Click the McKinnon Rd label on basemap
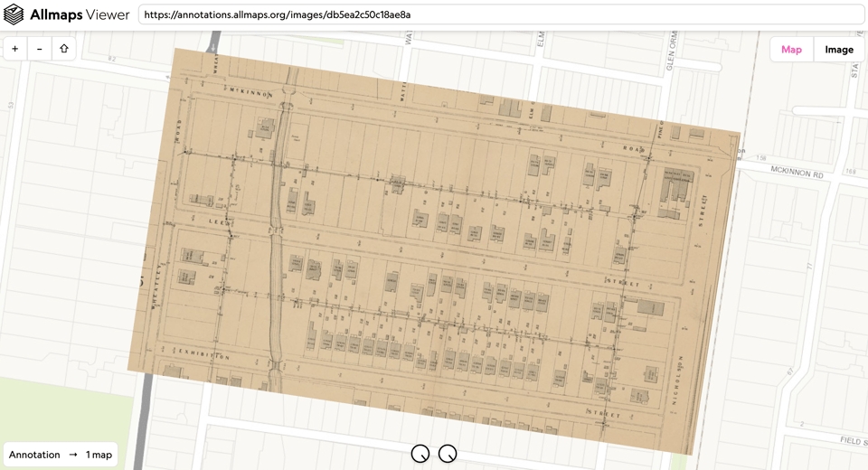The height and width of the screenshot is (470, 868). (x=797, y=171)
